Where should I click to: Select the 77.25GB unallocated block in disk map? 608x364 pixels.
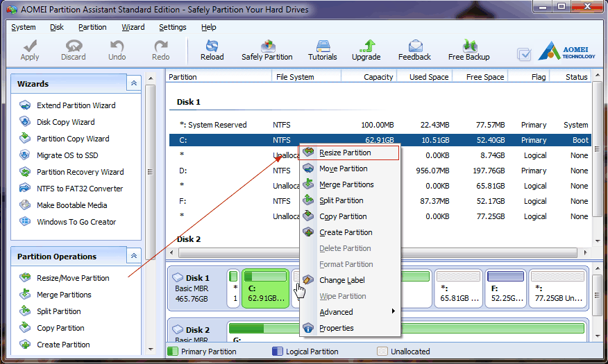[x=557, y=288]
